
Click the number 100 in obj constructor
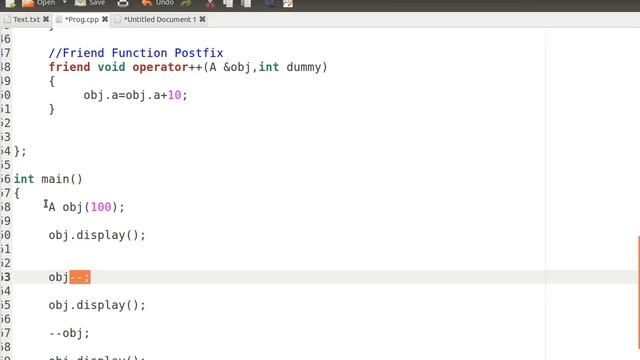coord(101,207)
